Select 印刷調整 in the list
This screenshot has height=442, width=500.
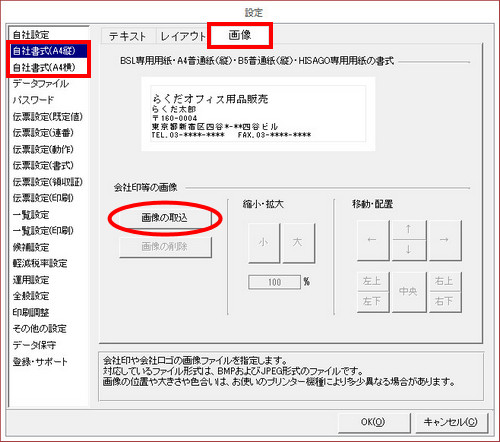tap(31, 312)
